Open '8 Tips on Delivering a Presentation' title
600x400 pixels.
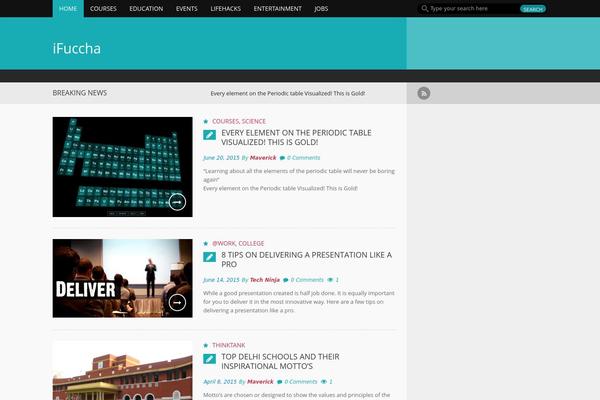pyautogui.click(x=307, y=260)
